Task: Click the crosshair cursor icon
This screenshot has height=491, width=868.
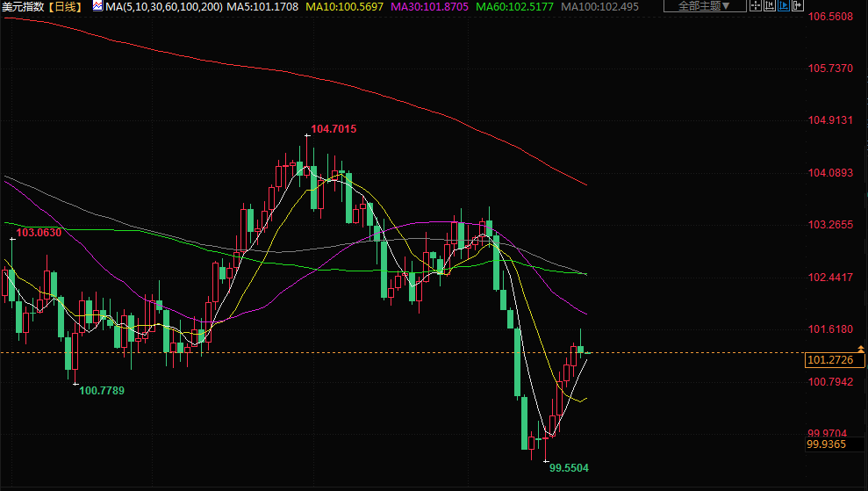Action: 756,6
